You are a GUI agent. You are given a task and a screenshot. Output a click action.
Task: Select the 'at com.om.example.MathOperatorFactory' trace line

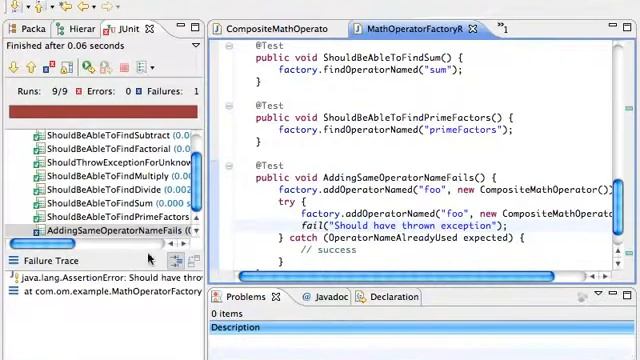pyautogui.click(x=106, y=291)
